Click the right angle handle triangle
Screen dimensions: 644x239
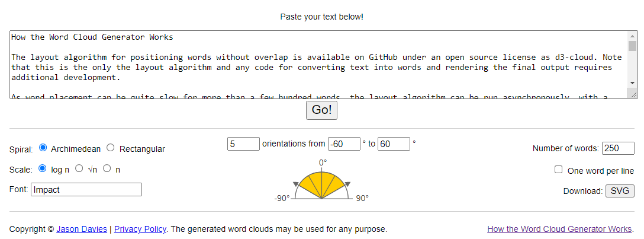(x=347, y=184)
